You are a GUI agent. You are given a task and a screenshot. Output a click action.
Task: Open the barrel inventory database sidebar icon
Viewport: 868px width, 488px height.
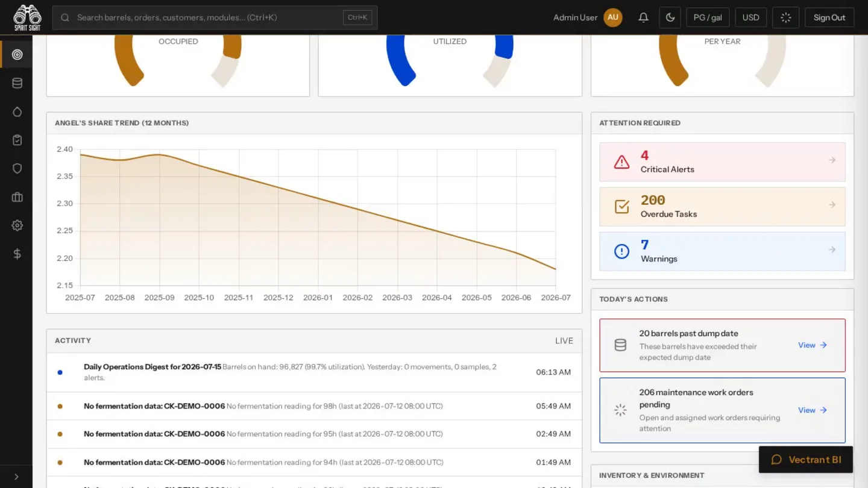click(17, 83)
